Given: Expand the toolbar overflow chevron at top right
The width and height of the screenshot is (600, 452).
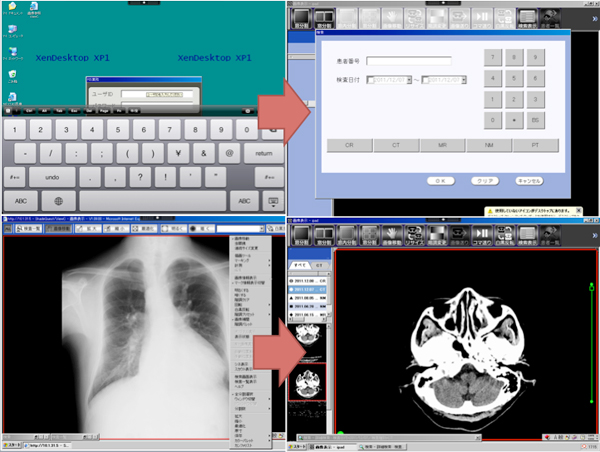Looking at the screenshot, I should 594,18.
